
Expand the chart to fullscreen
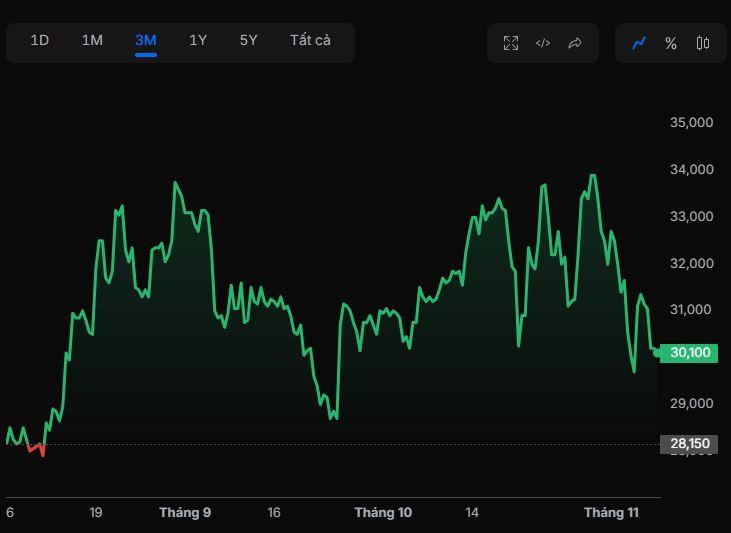(511, 43)
